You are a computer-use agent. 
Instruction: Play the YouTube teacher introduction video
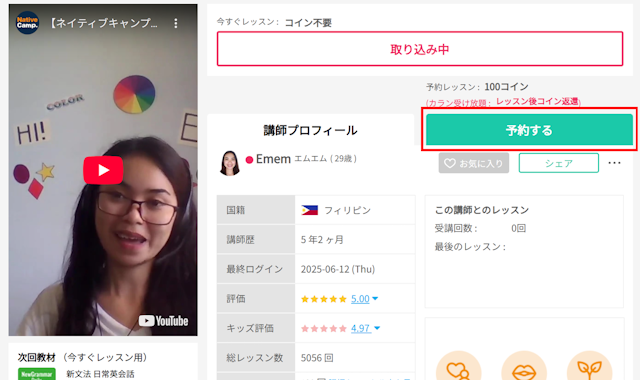coord(103,170)
